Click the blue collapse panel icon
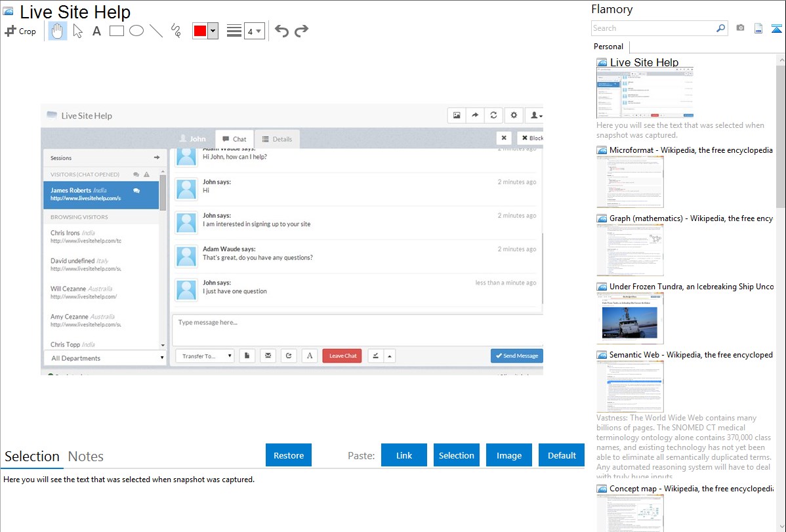This screenshot has height=532, width=786. (776, 28)
